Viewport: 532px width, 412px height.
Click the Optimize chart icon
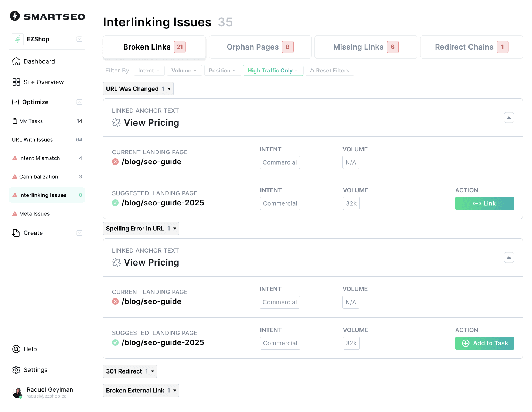16,102
